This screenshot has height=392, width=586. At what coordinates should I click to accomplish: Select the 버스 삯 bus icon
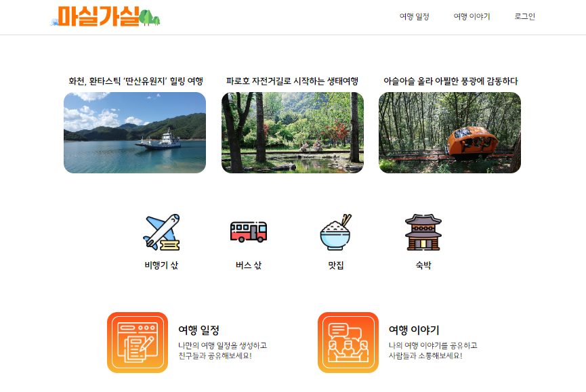249,232
